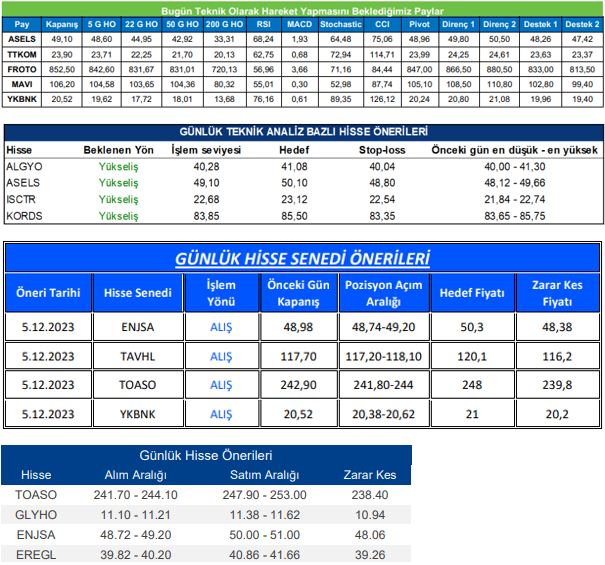Click buy range 241.70 - 244.10
This screenshot has width=605, height=565.
135,495
